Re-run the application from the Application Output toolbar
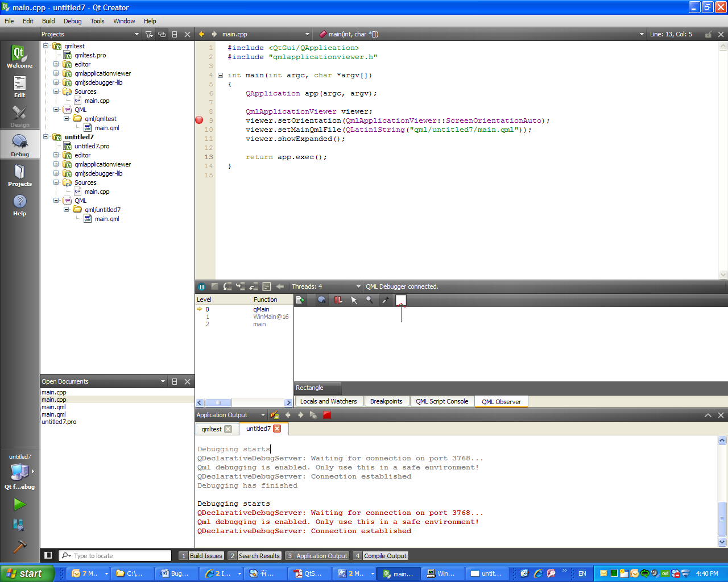 (313, 415)
